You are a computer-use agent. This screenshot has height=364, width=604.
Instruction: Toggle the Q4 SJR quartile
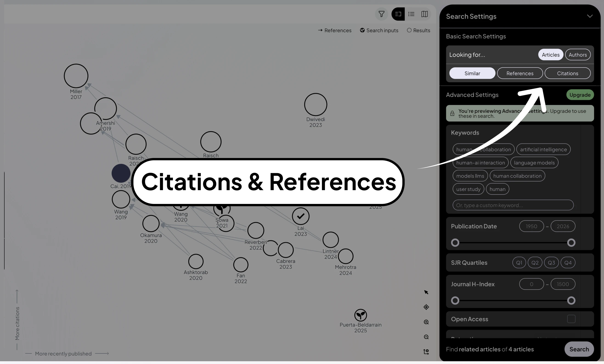pos(568,262)
